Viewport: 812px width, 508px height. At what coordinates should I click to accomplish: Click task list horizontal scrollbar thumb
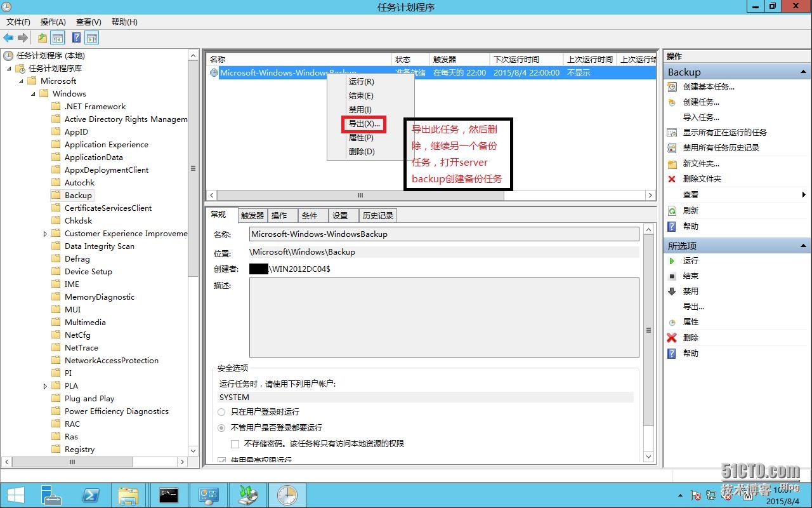pos(360,196)
